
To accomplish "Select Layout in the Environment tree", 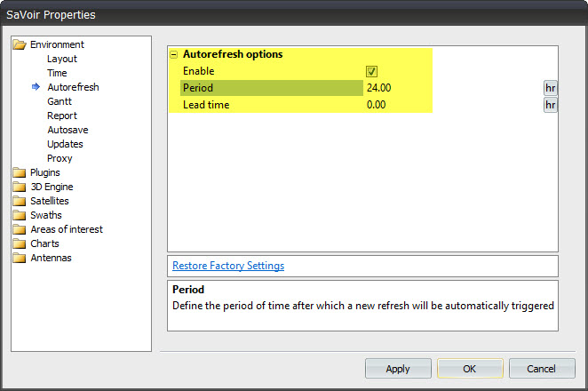I will click(62, 59).
